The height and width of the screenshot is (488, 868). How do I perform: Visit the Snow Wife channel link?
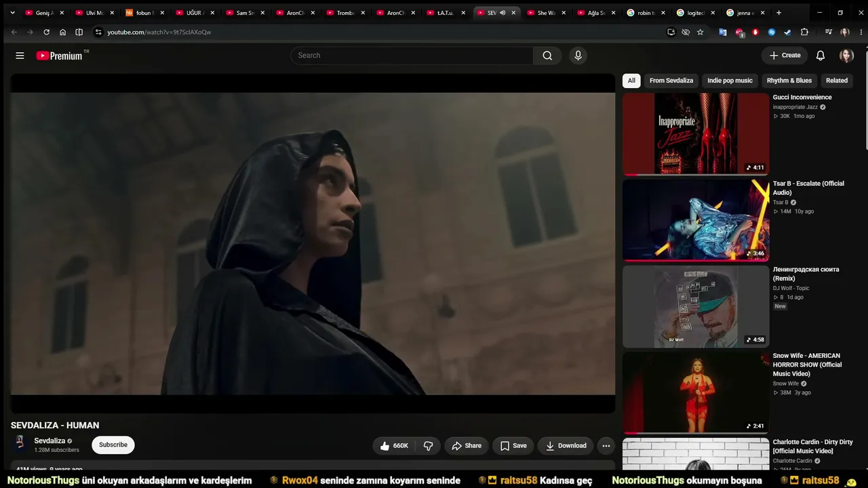click(786, 384)
